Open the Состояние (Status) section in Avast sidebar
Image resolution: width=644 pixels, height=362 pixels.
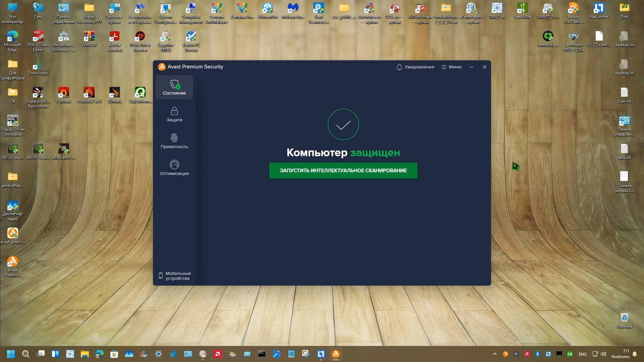(x=174, y=87)
